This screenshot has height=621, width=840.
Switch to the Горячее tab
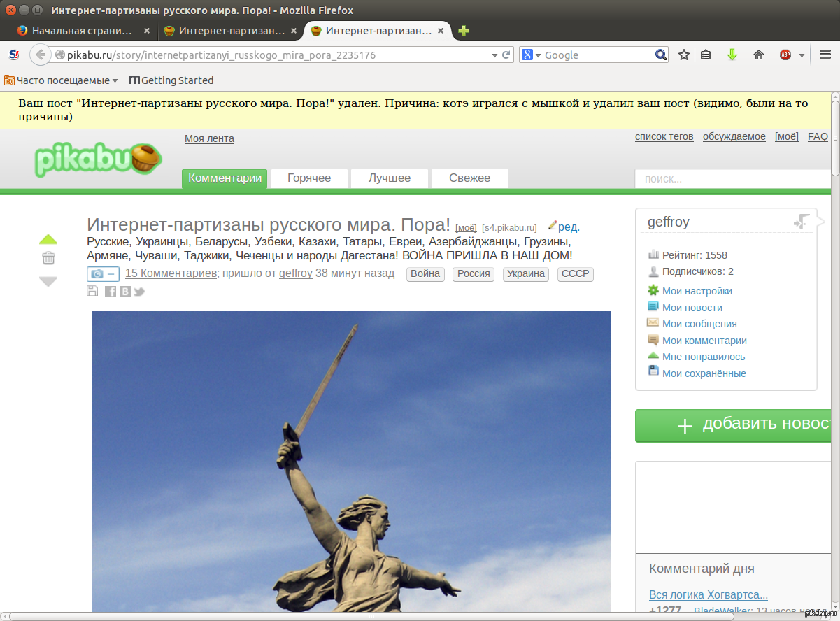308,178
